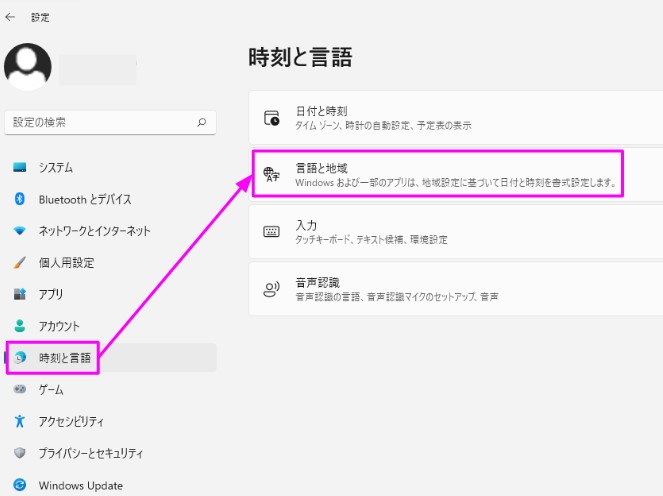Open Windows Update category
Viewport: 663px width, 496px height.
click(x=81, y=485)
